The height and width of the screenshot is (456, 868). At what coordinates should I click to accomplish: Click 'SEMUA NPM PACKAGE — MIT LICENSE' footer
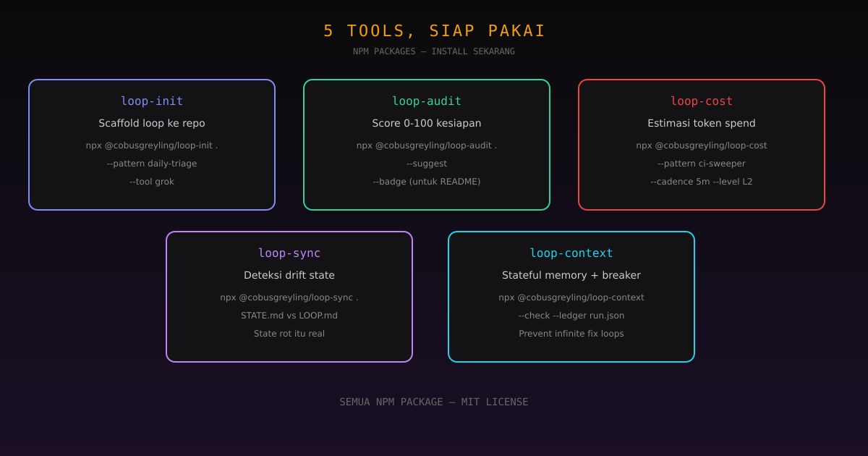(x=434, y=402)
